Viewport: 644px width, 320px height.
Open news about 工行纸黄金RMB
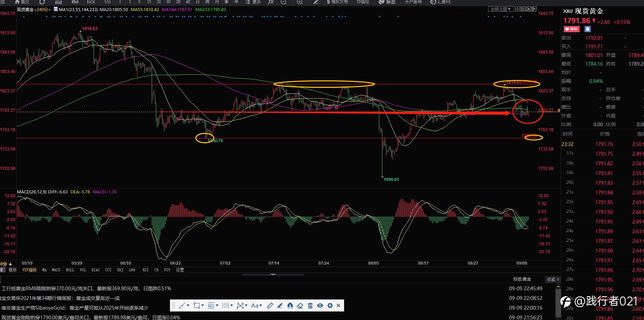(x=86, y=289)
